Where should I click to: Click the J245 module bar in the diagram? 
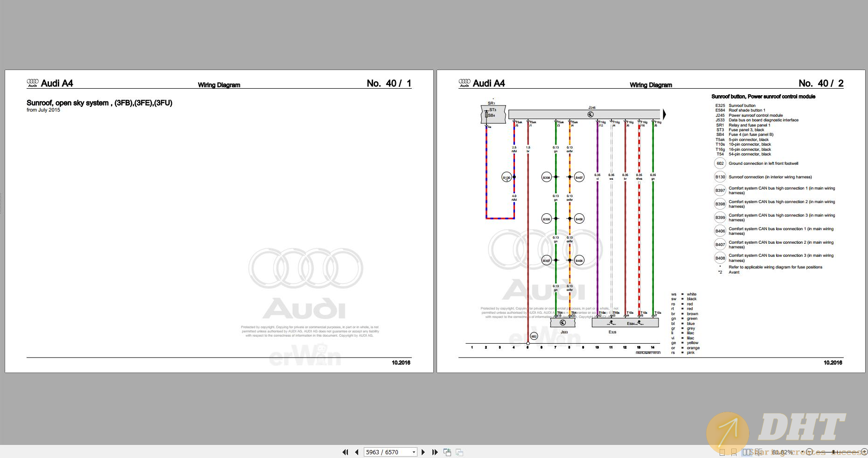(584, 114)
